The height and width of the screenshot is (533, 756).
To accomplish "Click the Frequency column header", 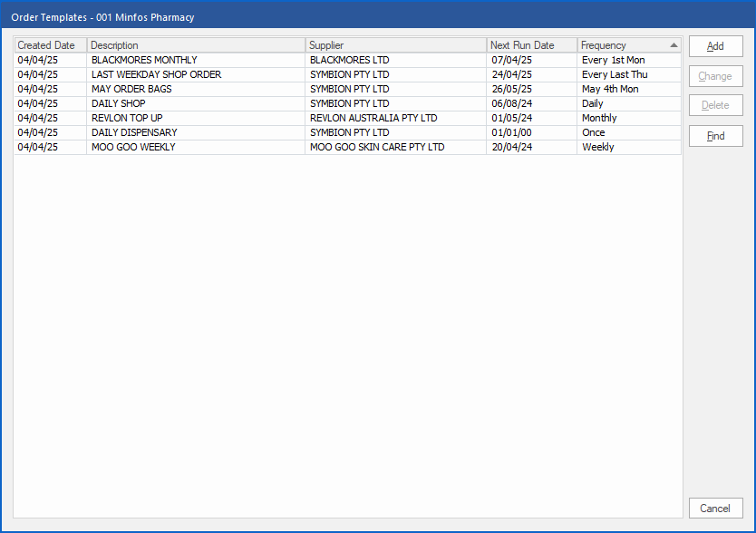I will pos(629,45).
